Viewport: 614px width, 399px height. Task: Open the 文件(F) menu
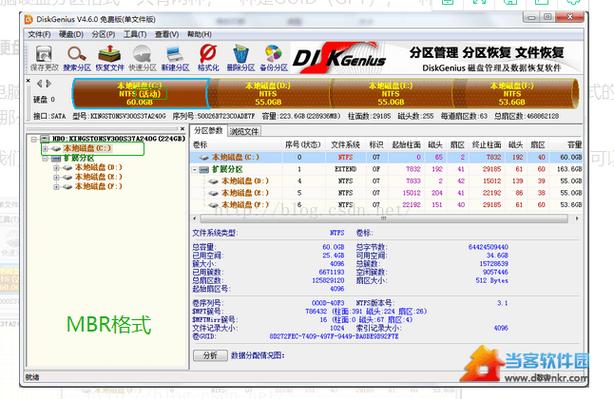40,34
